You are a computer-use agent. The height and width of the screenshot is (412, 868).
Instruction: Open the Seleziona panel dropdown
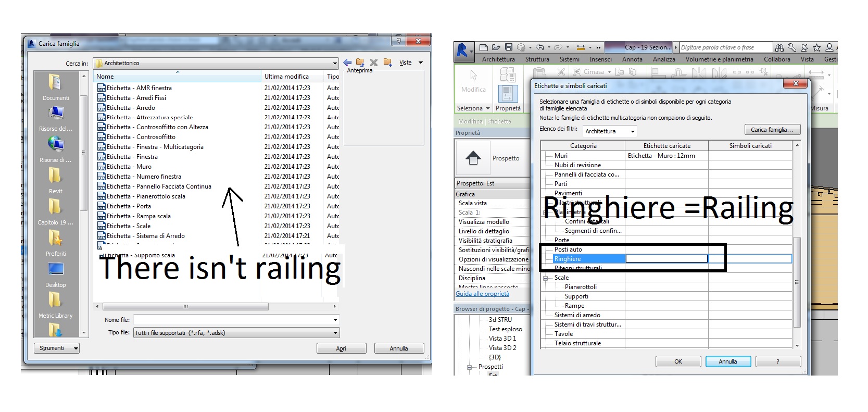coord(473,108)
